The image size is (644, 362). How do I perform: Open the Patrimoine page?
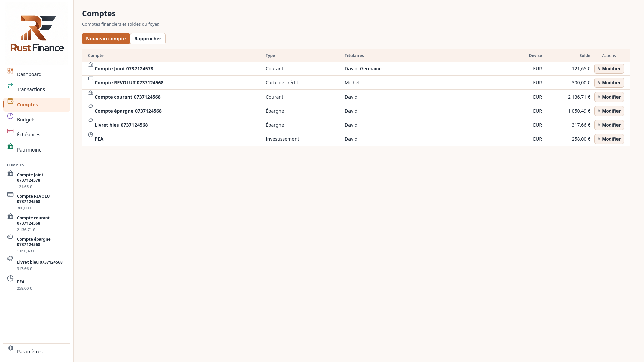pyautogui.click(x=37, y=150)
